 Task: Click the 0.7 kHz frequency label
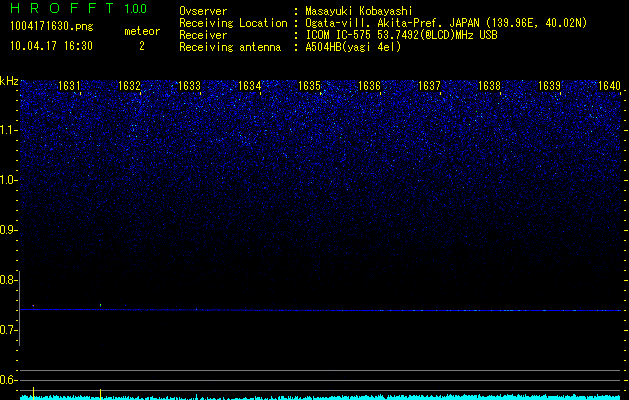pos(9,330)
